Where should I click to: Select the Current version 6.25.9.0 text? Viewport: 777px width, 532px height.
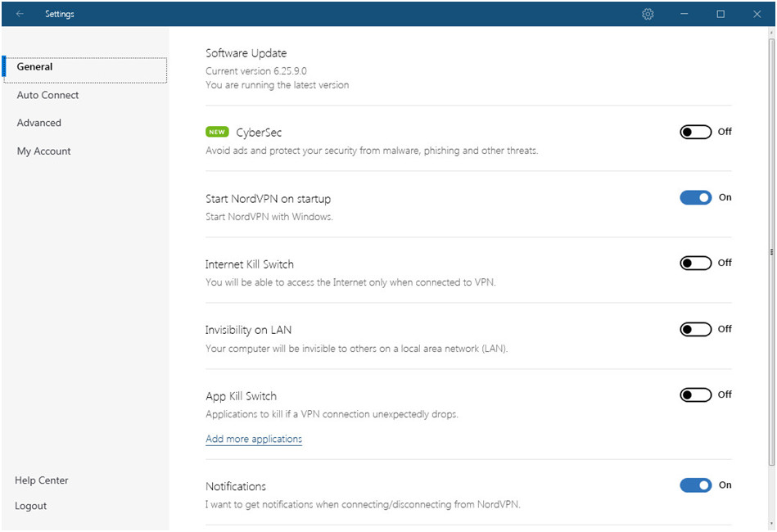click(x=256, y=71)
